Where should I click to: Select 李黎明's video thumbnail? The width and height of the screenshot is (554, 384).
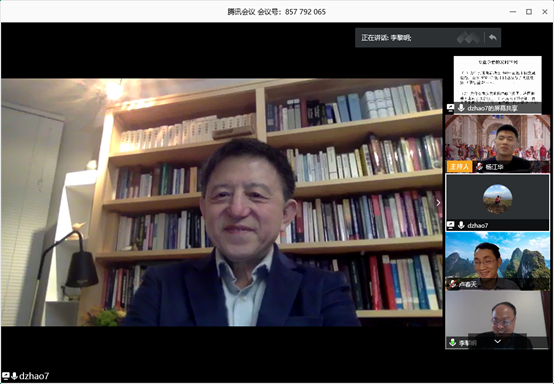click(497, 320)
